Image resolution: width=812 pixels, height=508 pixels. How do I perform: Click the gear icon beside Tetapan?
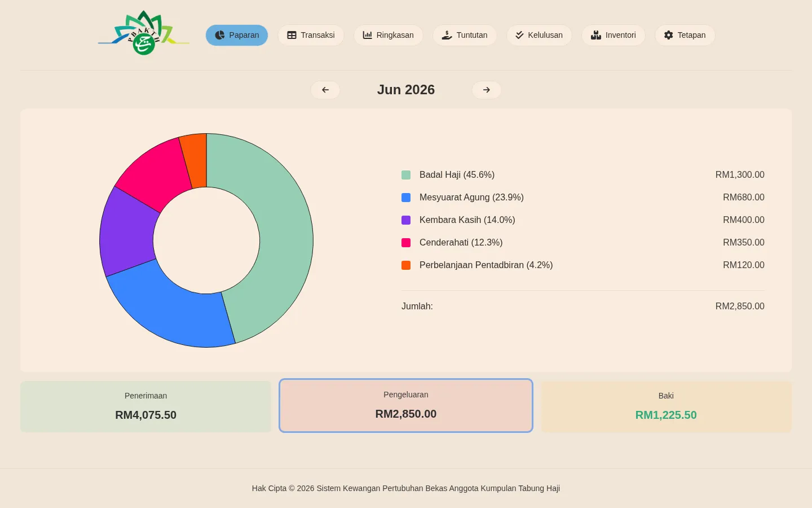pos(668,35)
